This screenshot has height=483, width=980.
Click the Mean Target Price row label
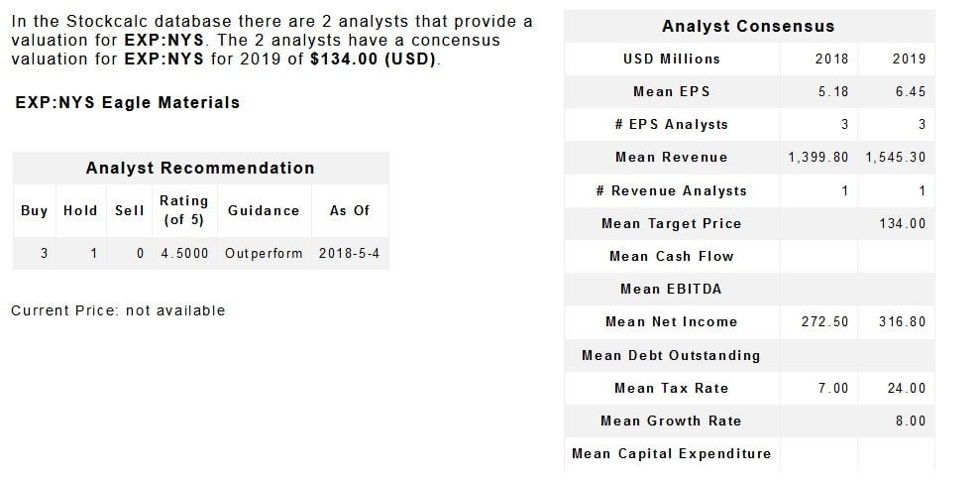pyautogui.click(x=672, y=224)
